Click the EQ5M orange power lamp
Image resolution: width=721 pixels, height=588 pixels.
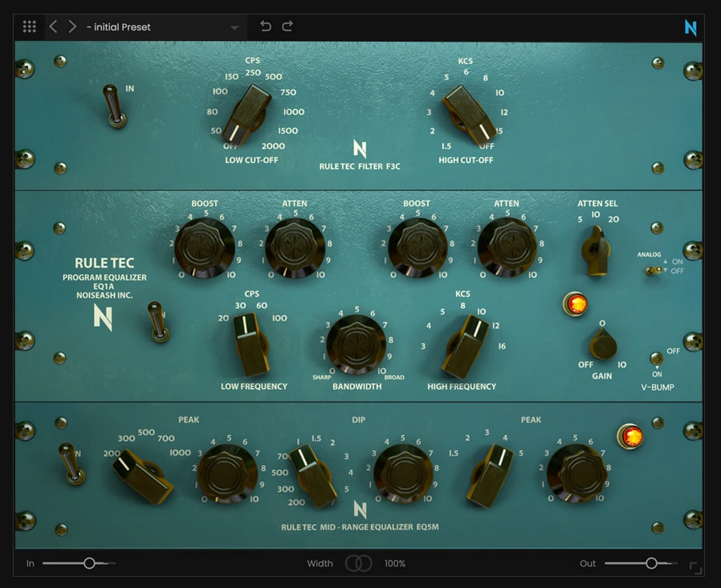pyautogui.click(x=630, y=435)
